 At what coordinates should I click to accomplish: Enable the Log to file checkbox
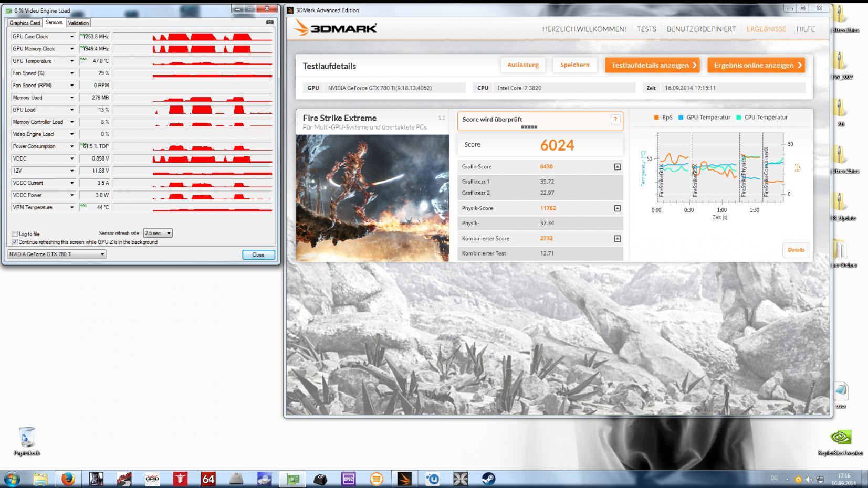point(15,234)
